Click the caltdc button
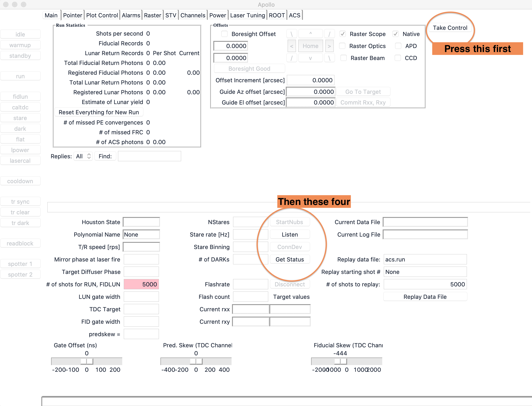This screenshot has height=406, width=532. 20,107
